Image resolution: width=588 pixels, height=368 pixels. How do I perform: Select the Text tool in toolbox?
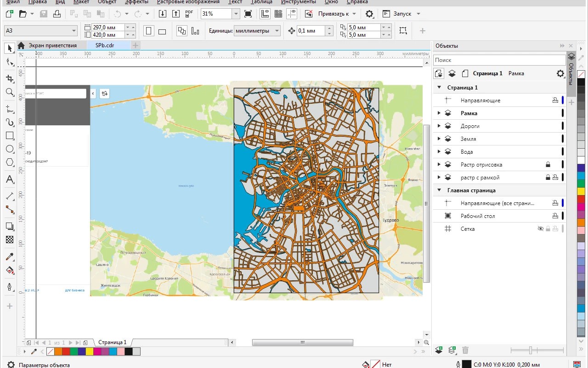point(10,179)
